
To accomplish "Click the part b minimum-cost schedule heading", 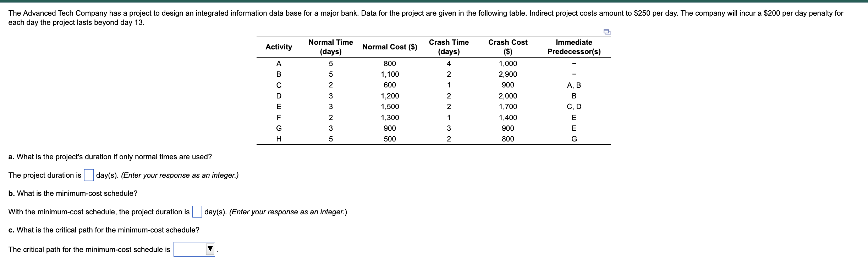I will [x=73, y=194].
